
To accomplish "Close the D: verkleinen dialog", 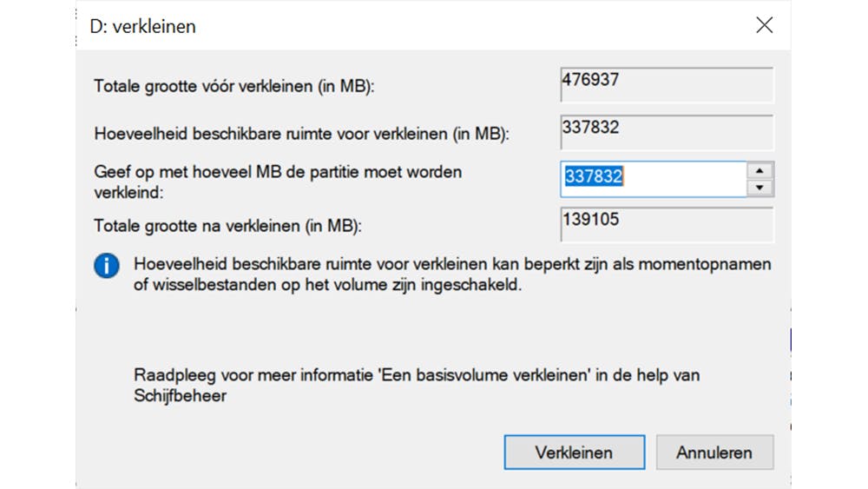I will pyautogui.click(x=764, y=25).
